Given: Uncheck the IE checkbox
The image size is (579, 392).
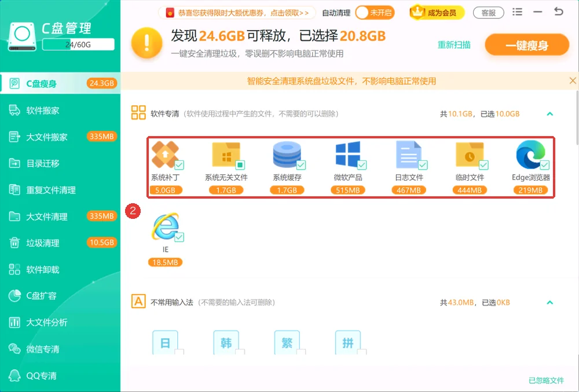Looking at the screenshot, I should tap(179, 237).
